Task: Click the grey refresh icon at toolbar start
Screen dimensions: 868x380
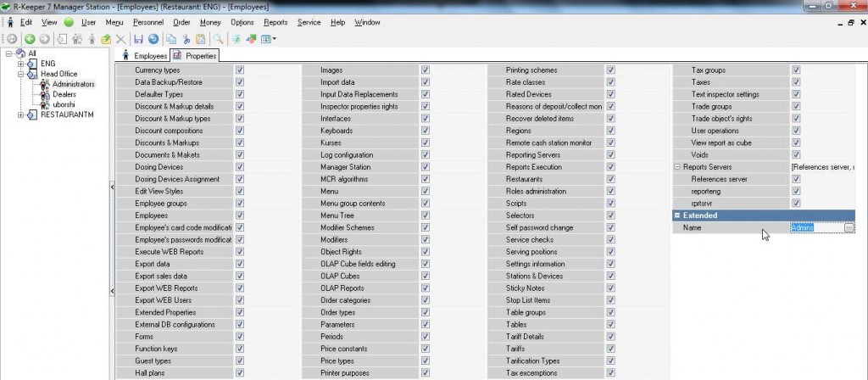Action: coord(11,39)
